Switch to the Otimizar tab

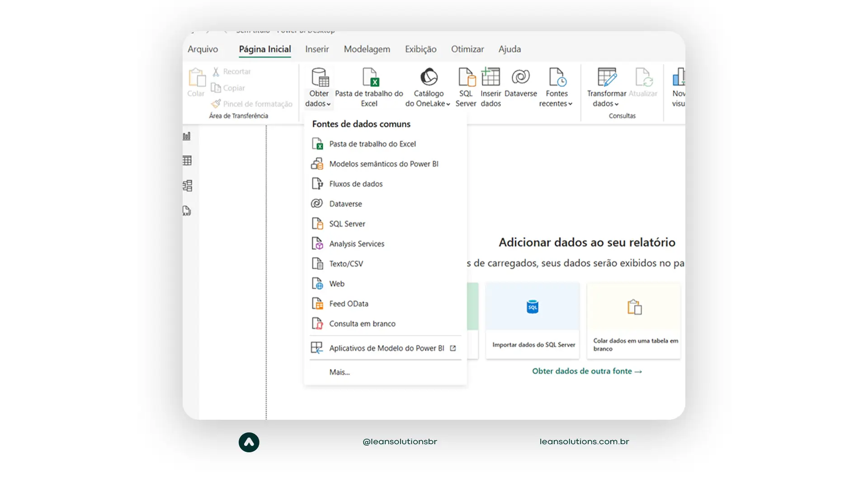point(467,49)
